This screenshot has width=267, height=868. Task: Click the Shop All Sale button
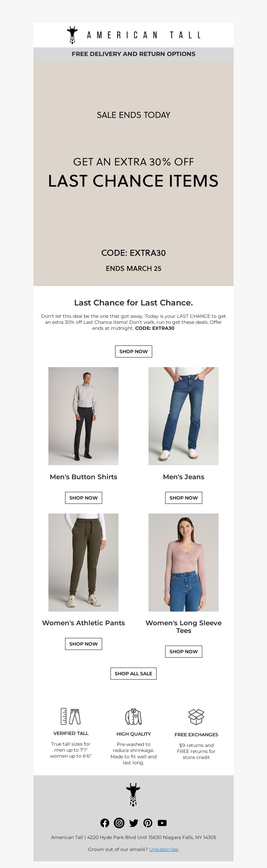(133, 673)
